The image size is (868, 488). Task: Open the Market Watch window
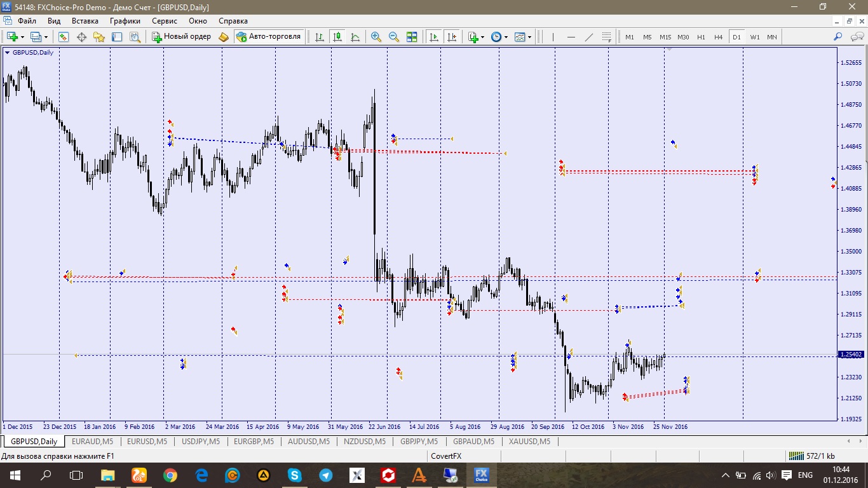click(x=64, y=37)
